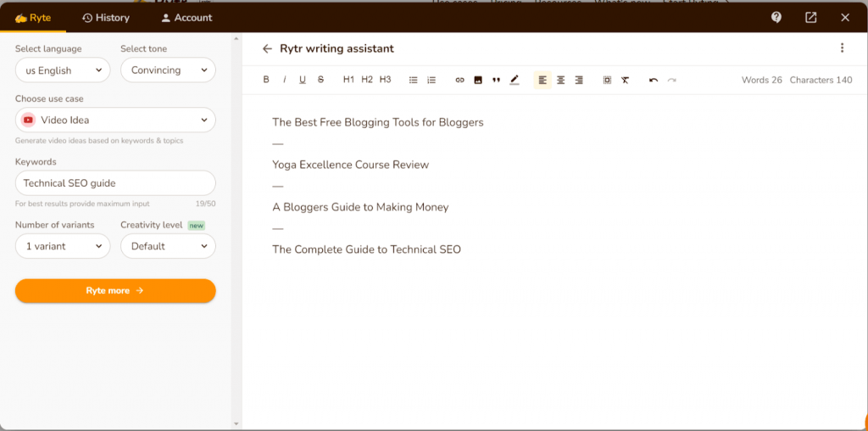Image resolution: width=868 pixels, height=431 pixels.
Task: Click the insert image icon
Action: point(478,80)
